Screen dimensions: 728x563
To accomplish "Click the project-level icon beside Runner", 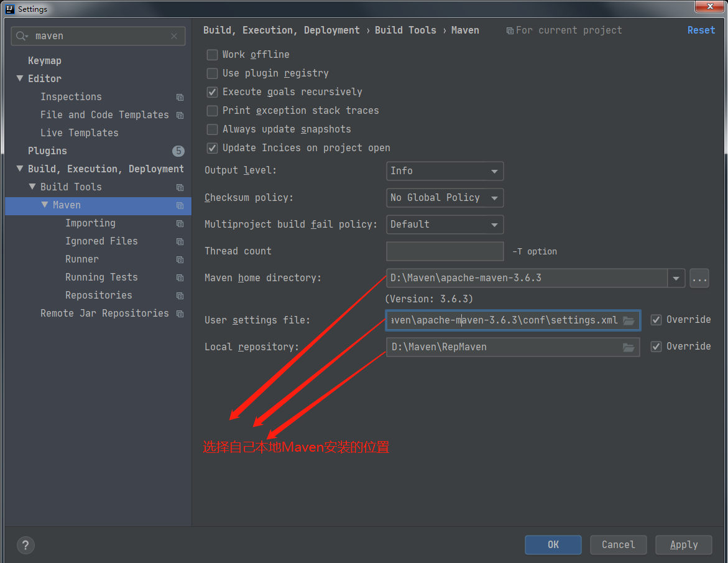I will pos(180,259).
